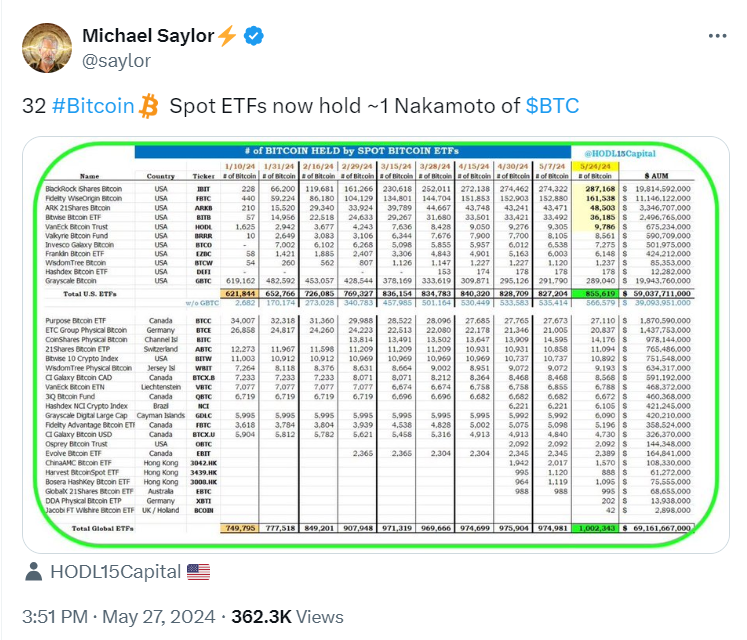The width and height of the screenshot is (747, 640).
Task: Open tagged user HODL15Capital
Action: click(116, 572)
